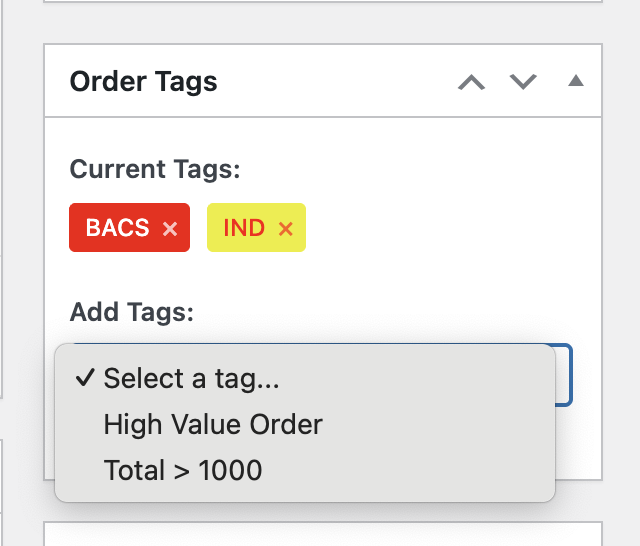Click the "Order Tags" panel title
Image resolution: width=640 pixels, height=546 pixels.
(x=143, y=82)
